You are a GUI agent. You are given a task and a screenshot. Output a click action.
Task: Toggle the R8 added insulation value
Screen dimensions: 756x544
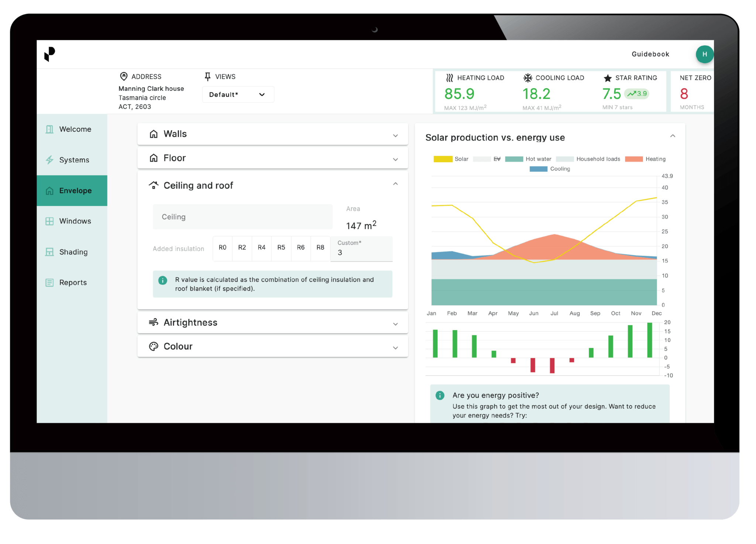click(x=320, y=248)
